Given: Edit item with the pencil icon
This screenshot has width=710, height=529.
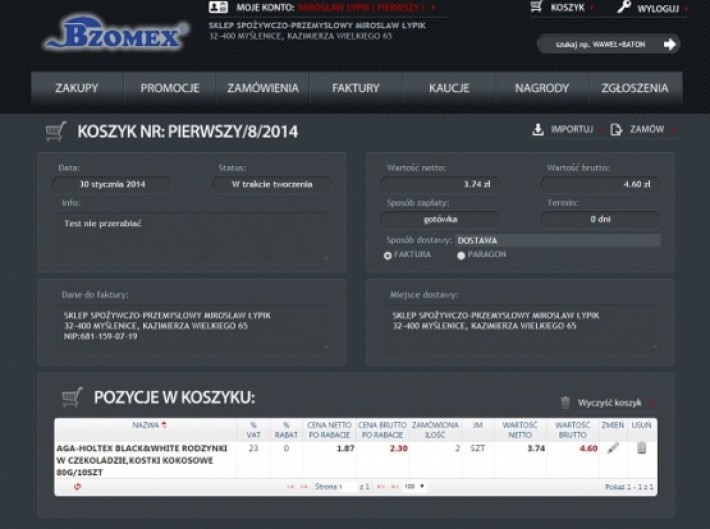Looking at the screenshot, I should [613, 449].
